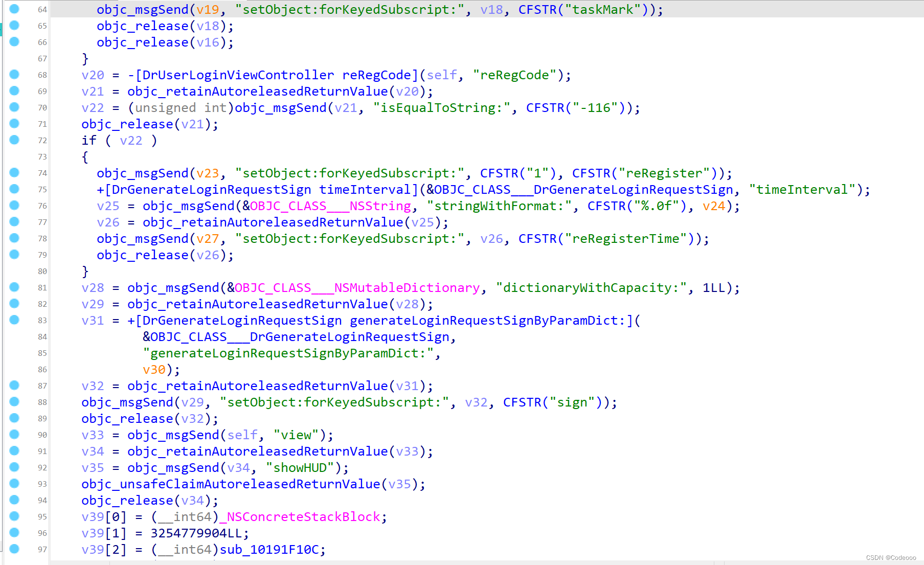Click CFSTR("reRegisterTime") string
The width and height of the screenshot is (924, 565).
tap(610, 239)
